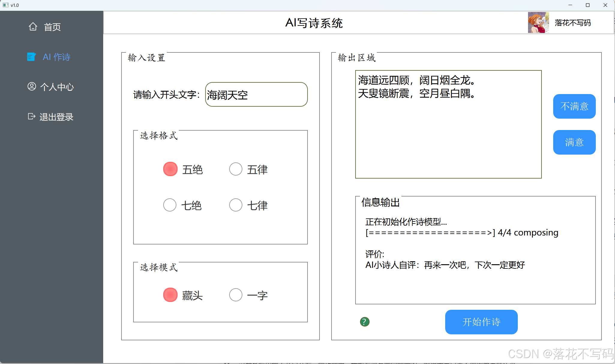Select the 七律 format option

click(236, 205)
